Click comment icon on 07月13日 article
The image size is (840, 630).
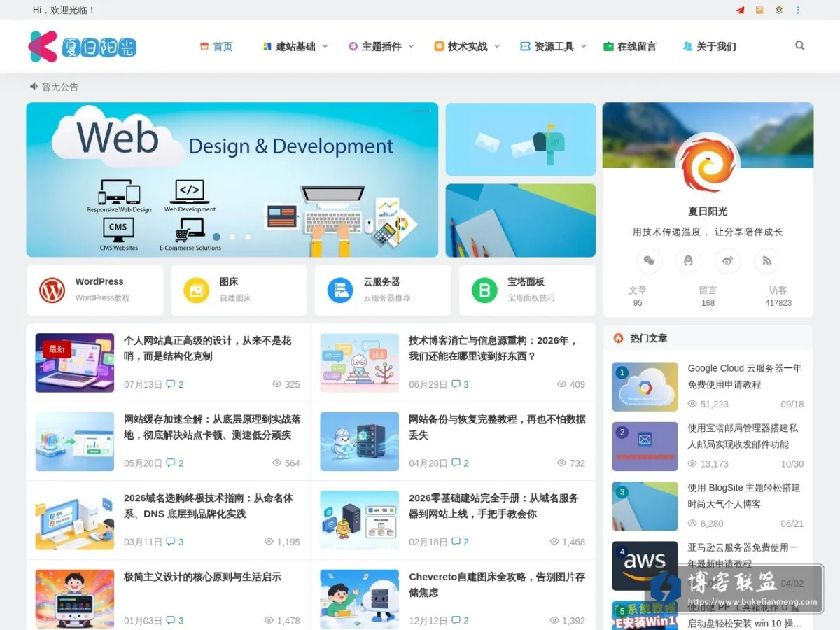[171, 384]
